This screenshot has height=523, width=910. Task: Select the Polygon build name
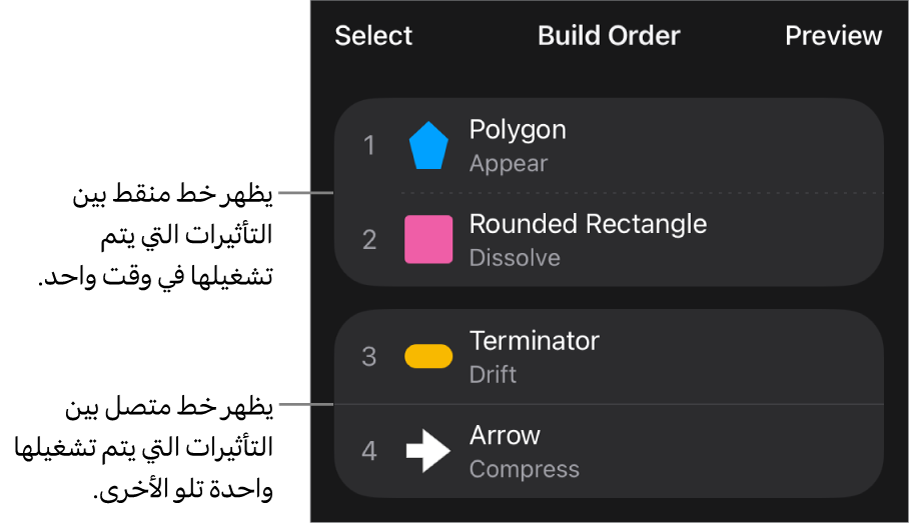(517, 130)
